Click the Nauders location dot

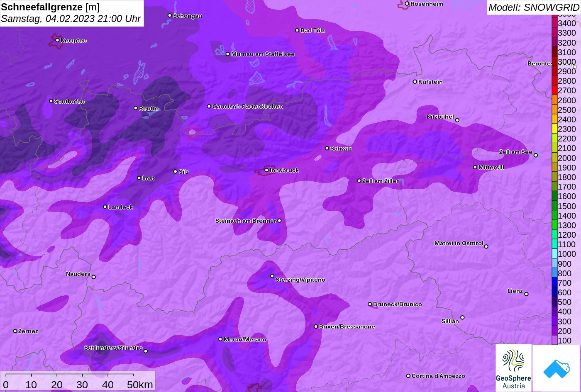(x=93, y=277)
